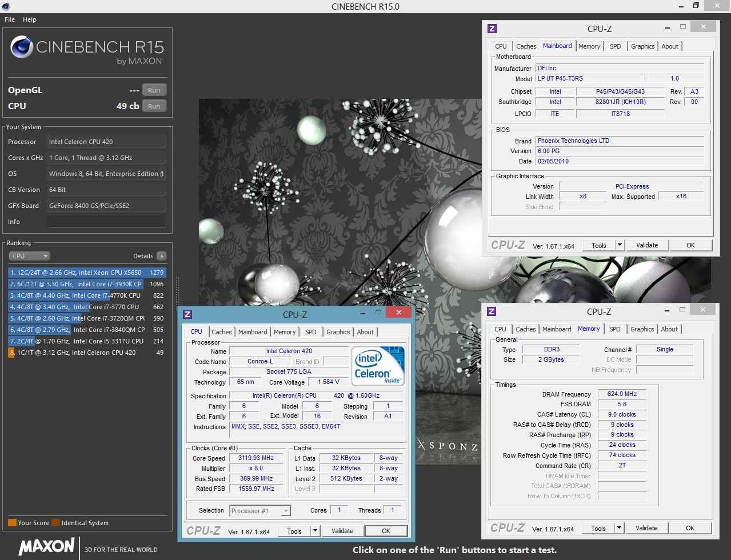Open Graphics tab in Memory CPU-Z window
Image resolution: width=731 pixels, height=560 pixels.
click(x=642, y=329)
